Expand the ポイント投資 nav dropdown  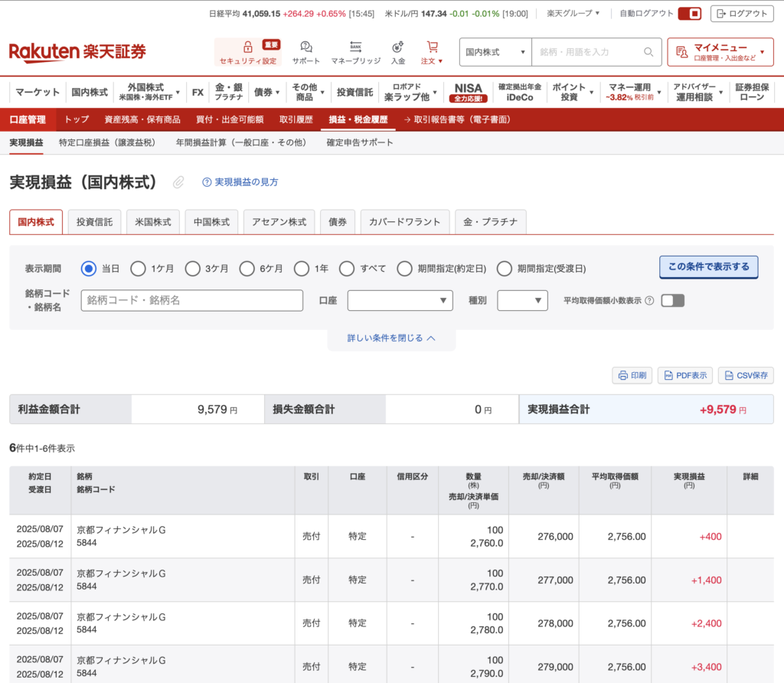pos(573,92)
